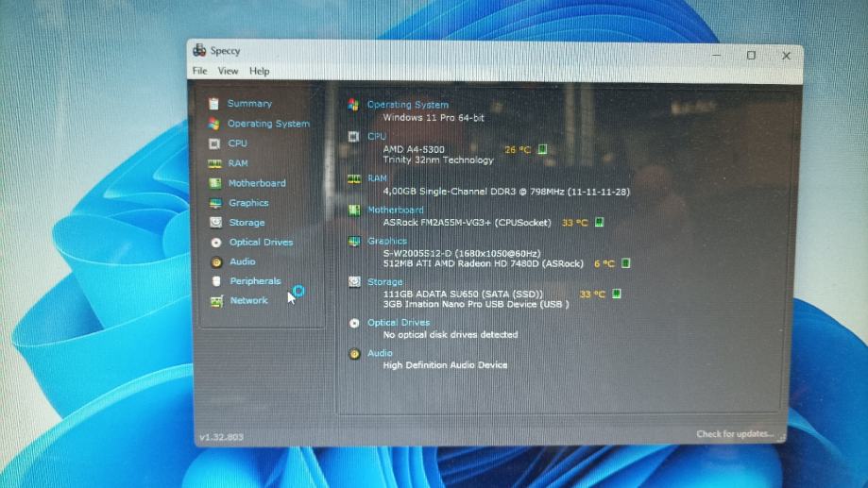
Task: Select Storage in the sidebar list
Action: click(247, 223)
